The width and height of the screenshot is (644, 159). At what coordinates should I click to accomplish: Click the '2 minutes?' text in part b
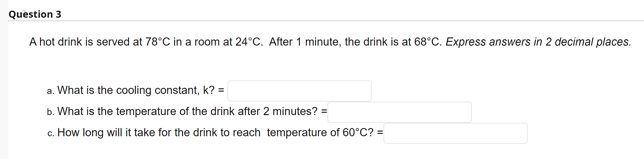[290, 111]
